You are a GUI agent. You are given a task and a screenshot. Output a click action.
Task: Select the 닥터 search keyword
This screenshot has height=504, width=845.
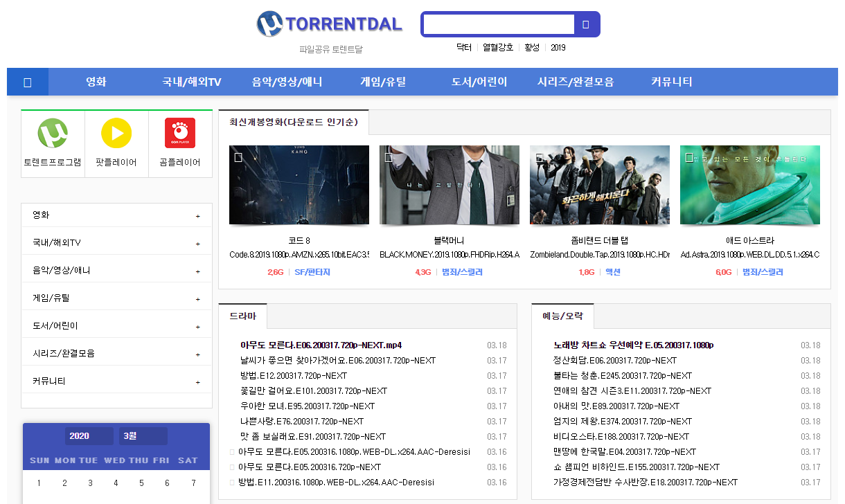[x=463, y=48]
